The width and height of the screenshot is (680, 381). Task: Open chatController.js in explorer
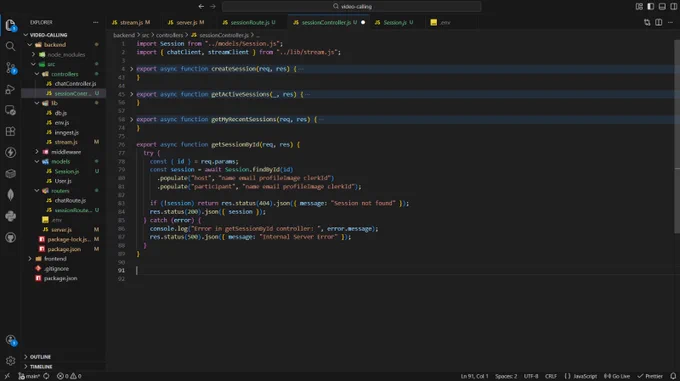[75, 84]
